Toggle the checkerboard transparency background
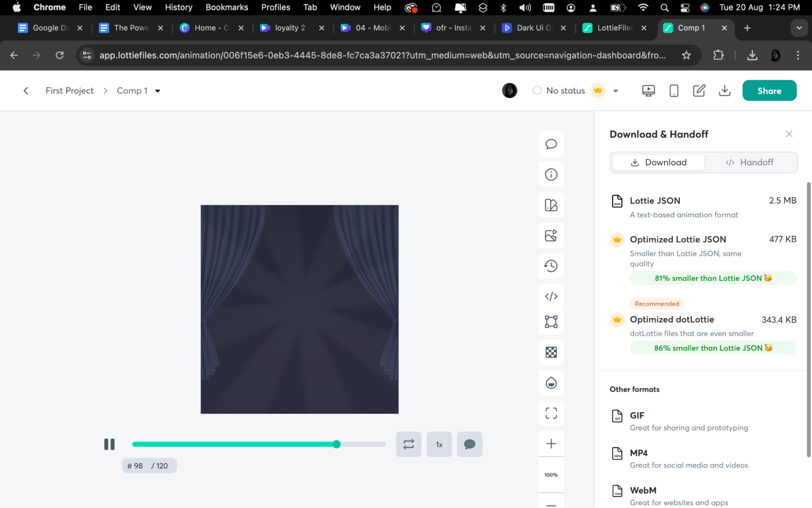 [551, 352]
